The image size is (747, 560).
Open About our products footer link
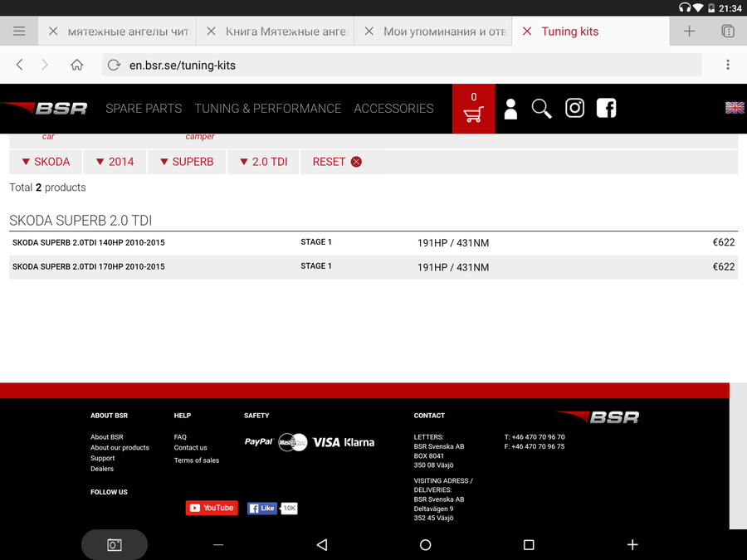(x=120, y=448)
